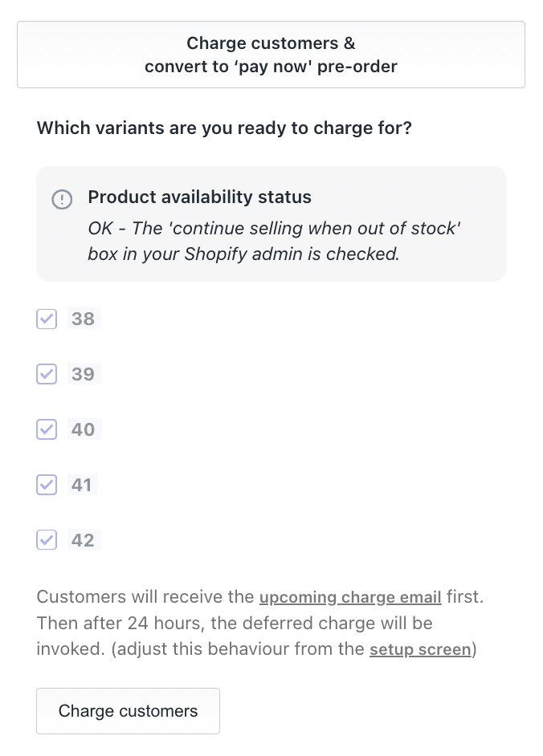Toggle the checkbox for variant 39
The height and width of the screenshot is (756, 543).
point(47,374)
